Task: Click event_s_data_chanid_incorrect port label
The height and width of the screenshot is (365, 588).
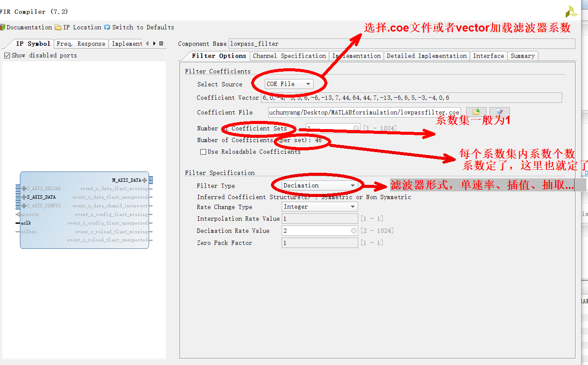Action: click(x=110, y=206)
